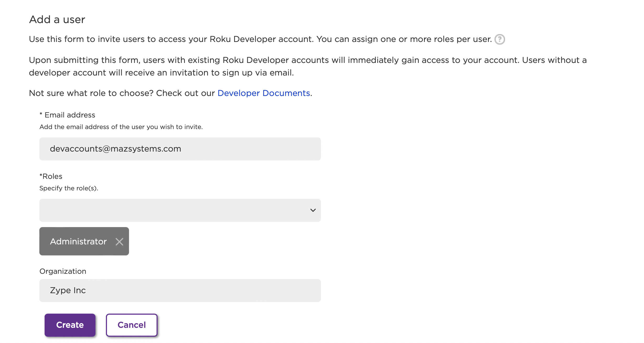Open the Developer Documents link
The image size is (644, 343).
point(264,93)
